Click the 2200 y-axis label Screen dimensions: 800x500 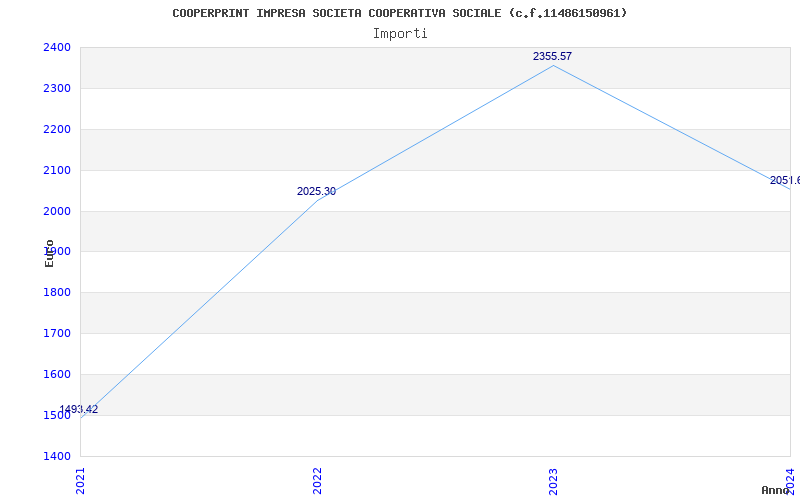(x=57, y=129)
